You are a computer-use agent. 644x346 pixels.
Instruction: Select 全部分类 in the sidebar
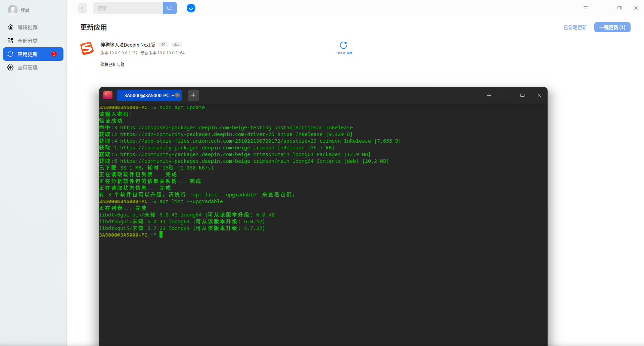(33, 41)
